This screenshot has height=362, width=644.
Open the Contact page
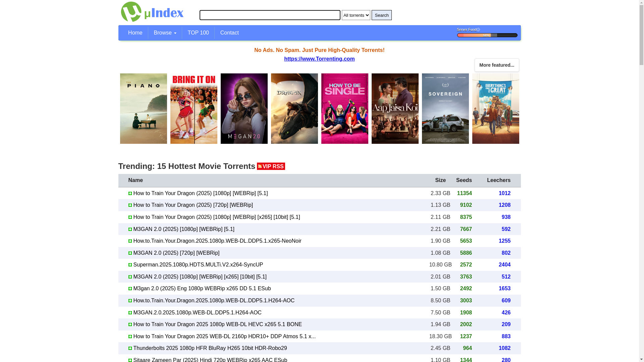(x=229, y=33)
